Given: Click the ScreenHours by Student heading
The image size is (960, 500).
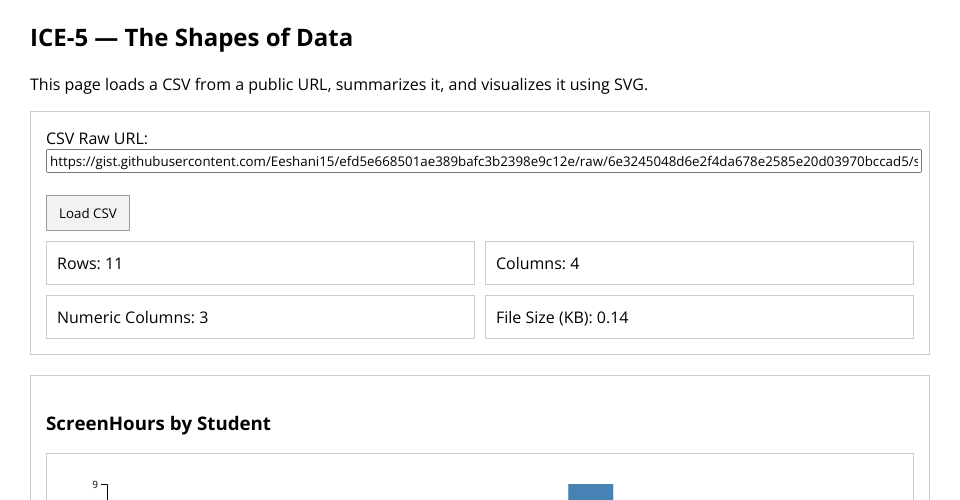Looking at the screenshot, I should pyautogui.click(x=158, y=423).
